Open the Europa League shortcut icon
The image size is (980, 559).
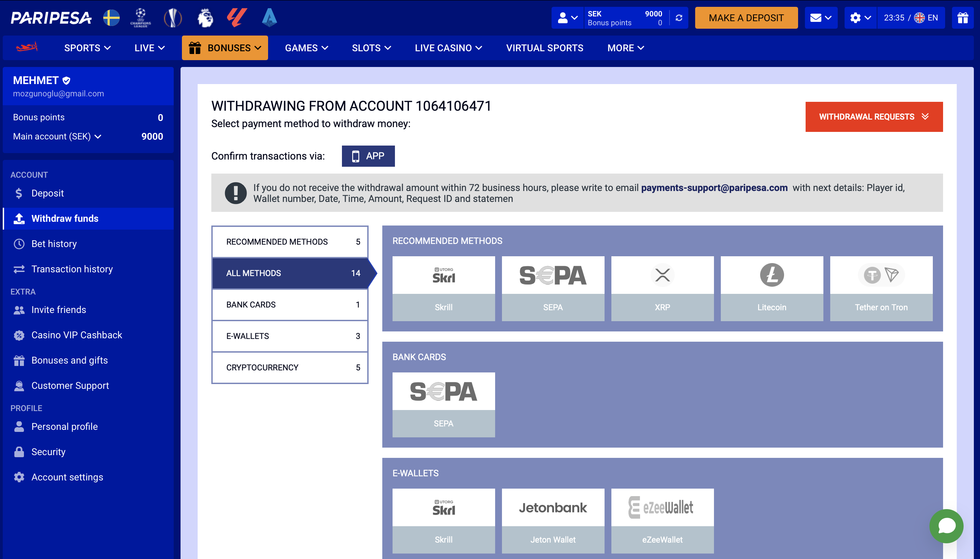click(x=173, y=18)
